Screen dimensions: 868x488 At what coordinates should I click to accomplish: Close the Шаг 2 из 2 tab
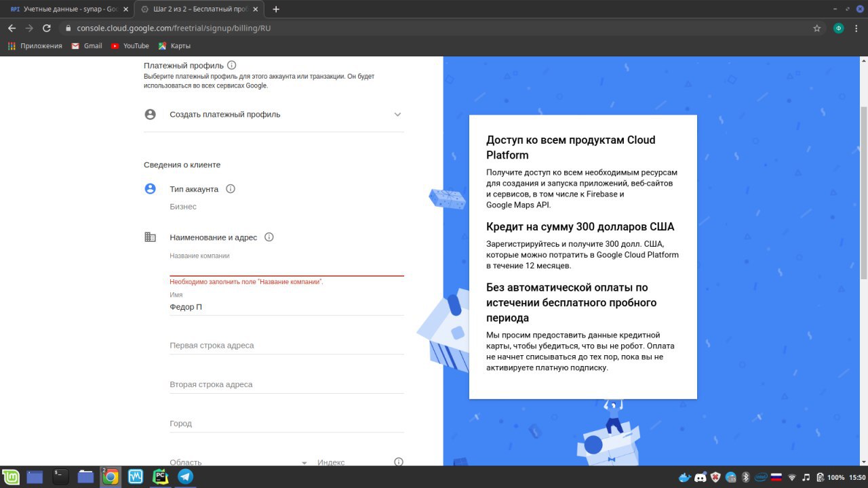[x=257, y=9]
